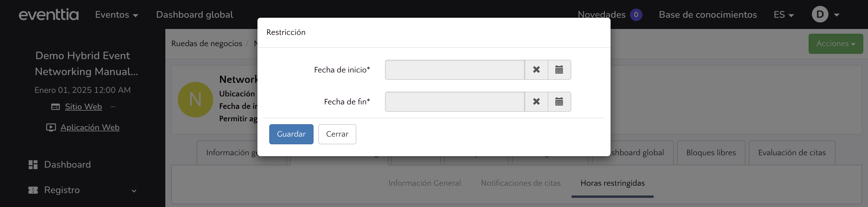The height and width of the screenshot is (207, 868).
Task: Open the Acciones dropdown button
Action: click(x=835, y=43)
